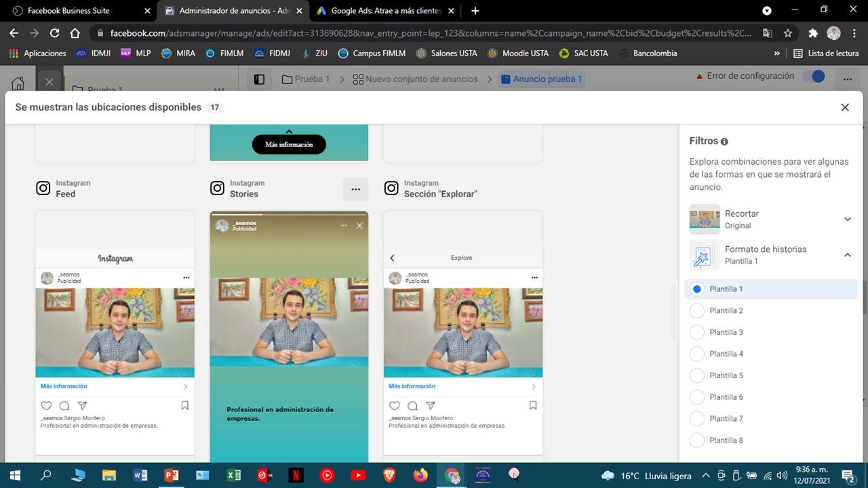Screen dimensions: 868x488
Task: Click the comment icon in Feed preview
Action: pyautogui.click(x=64, y=406)
